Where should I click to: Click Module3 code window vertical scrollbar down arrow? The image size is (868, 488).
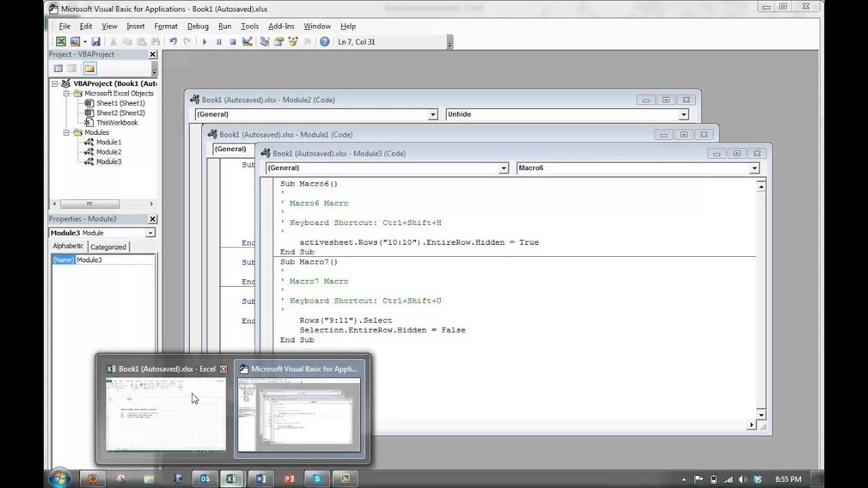pyautogui.click(x=761, y=415)
